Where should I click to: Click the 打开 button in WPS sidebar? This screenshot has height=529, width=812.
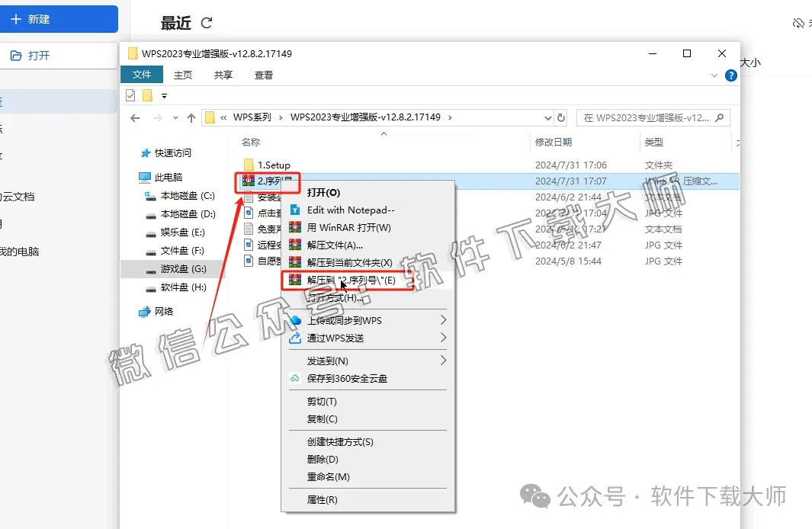[58, 56]
